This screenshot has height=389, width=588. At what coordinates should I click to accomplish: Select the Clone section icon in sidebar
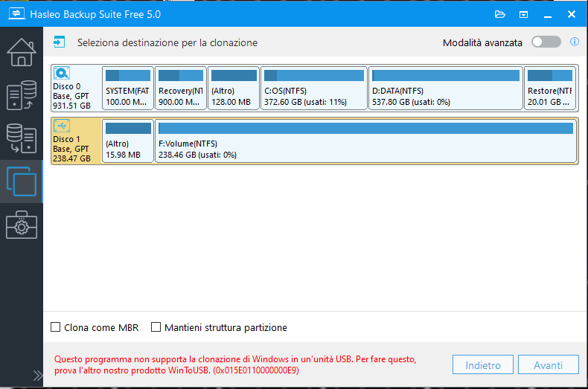click(22, 181)
